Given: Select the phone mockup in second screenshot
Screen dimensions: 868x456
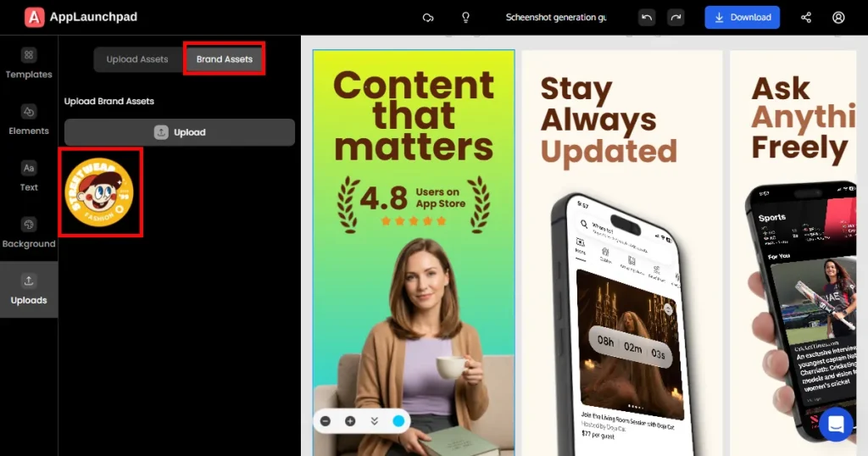Looking at the screenshot, I should click(621, 324).
